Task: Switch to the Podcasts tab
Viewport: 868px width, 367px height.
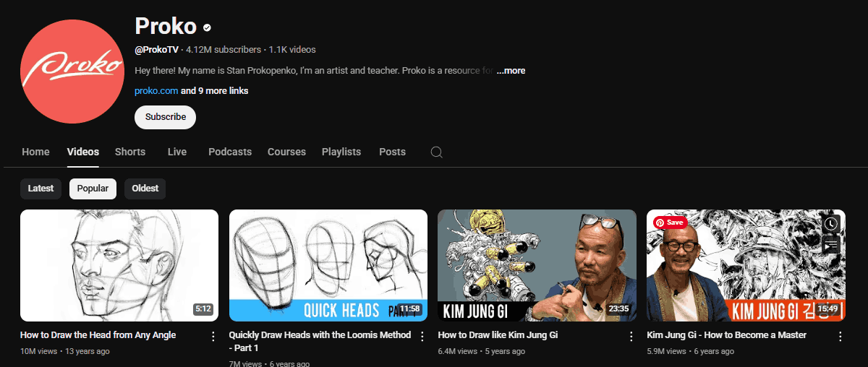Action: click(230, 152)
